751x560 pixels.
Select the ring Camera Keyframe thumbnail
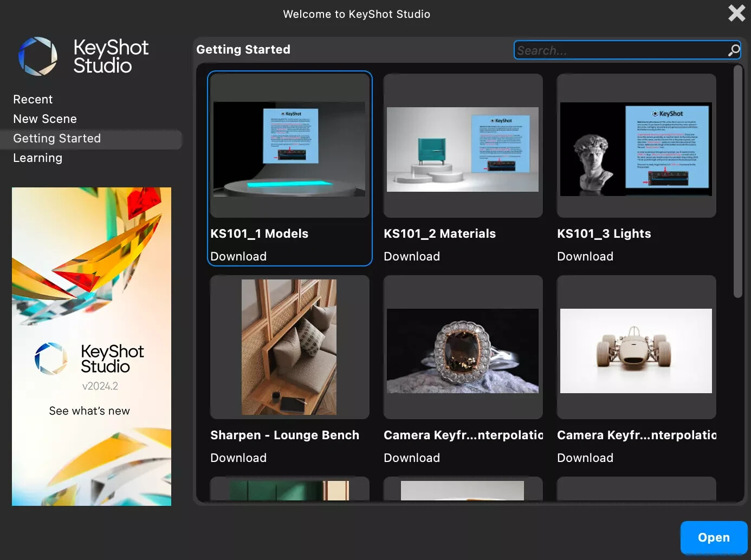point(463,347)
